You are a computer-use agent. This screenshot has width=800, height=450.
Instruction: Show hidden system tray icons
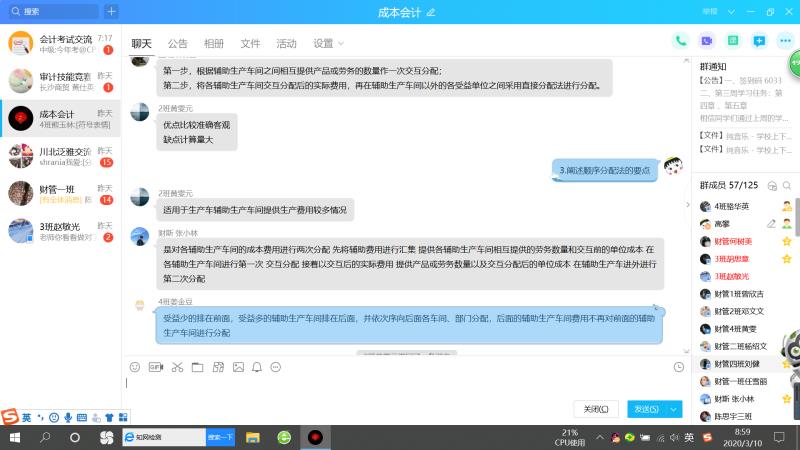coord(599,437)
